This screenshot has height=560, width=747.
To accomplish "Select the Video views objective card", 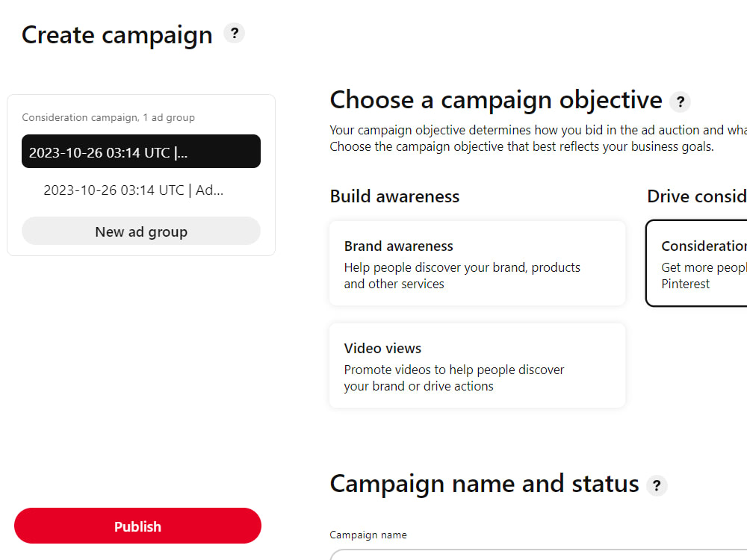I will point(477,366).
